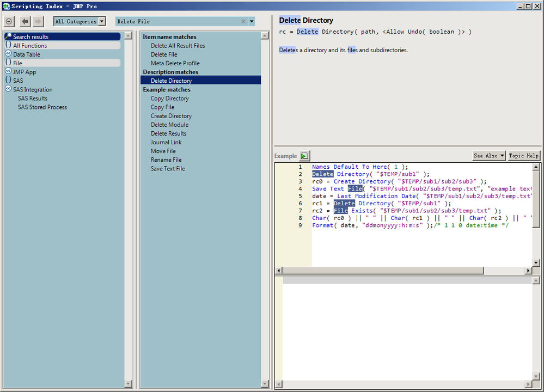Select Delete File in item name matches

(x=164, y=54)
